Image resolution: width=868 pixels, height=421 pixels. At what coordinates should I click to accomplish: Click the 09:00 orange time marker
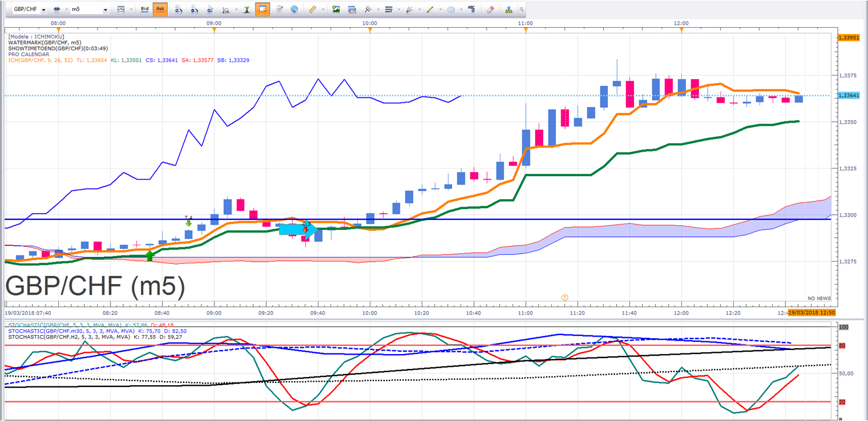click(x=214, y=30)
